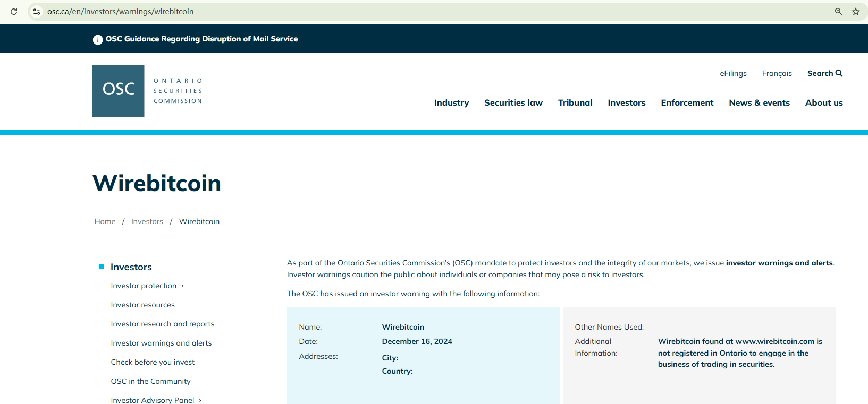Click the date December 16, 2024
Viewport: 868px width, 404px height.
click(417, 341)
